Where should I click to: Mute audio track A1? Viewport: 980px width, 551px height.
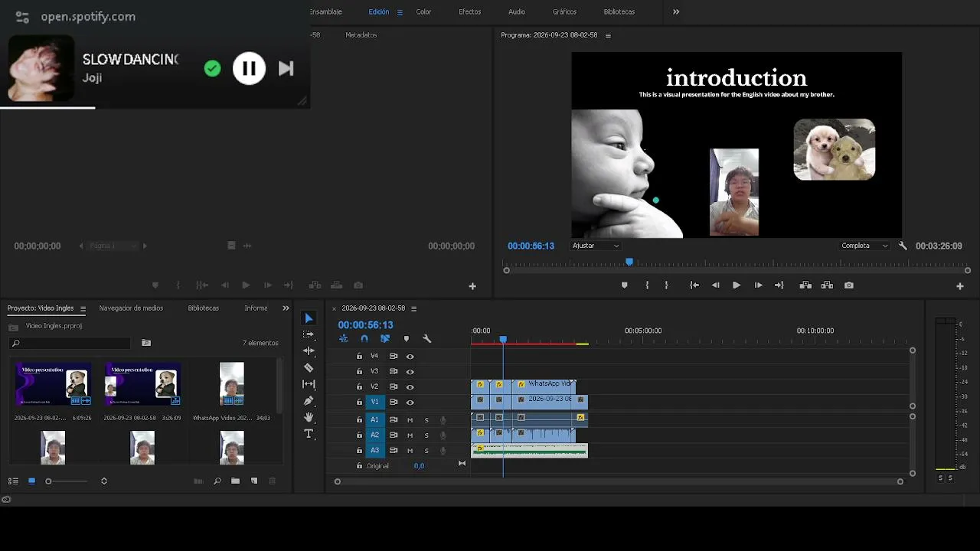pyautogui.click(x=410, y=419)
